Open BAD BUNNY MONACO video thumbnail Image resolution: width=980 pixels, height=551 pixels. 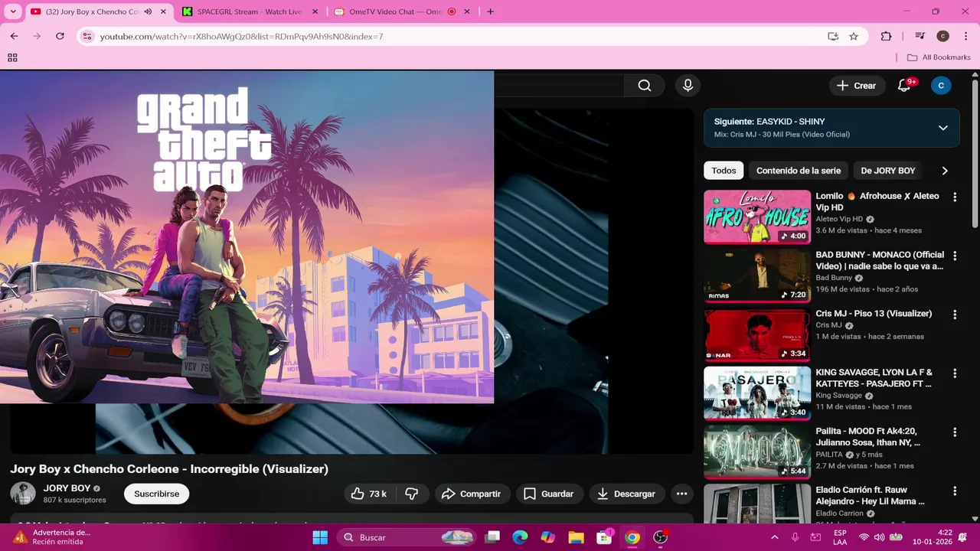(x=757, y=275)
